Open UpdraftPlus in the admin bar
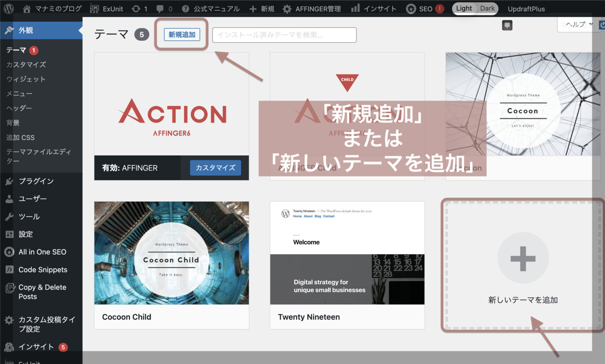 (526, 9)
